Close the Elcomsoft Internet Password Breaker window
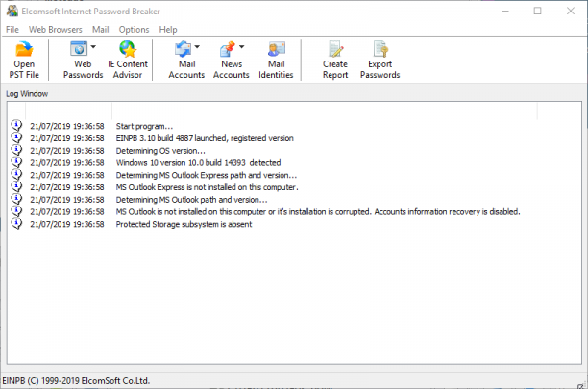This screenshot has width=588, height=389. [571, 11]
